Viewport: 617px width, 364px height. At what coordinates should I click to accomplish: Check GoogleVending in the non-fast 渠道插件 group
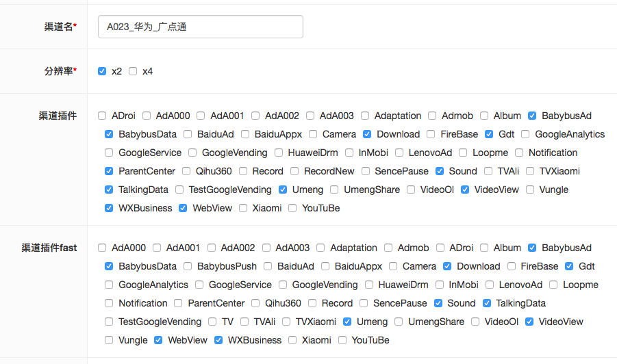coord(192,153)
